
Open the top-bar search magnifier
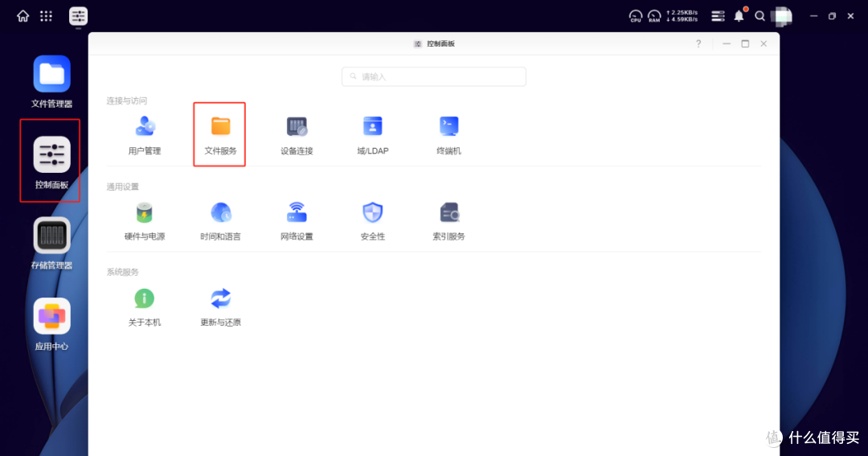(760, 16)
